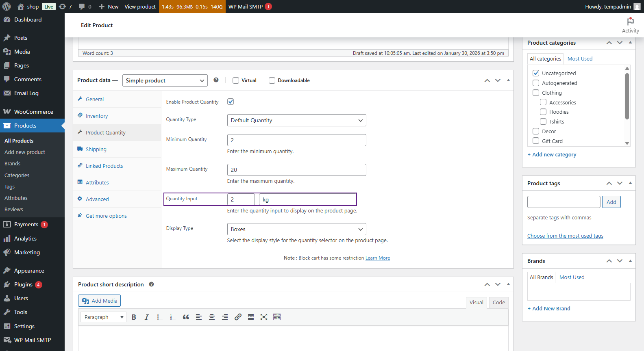Viewport: 644px width, 351px height.
Task: Toggle the fullscreen editor icon
Action: [x=264, y=317]
